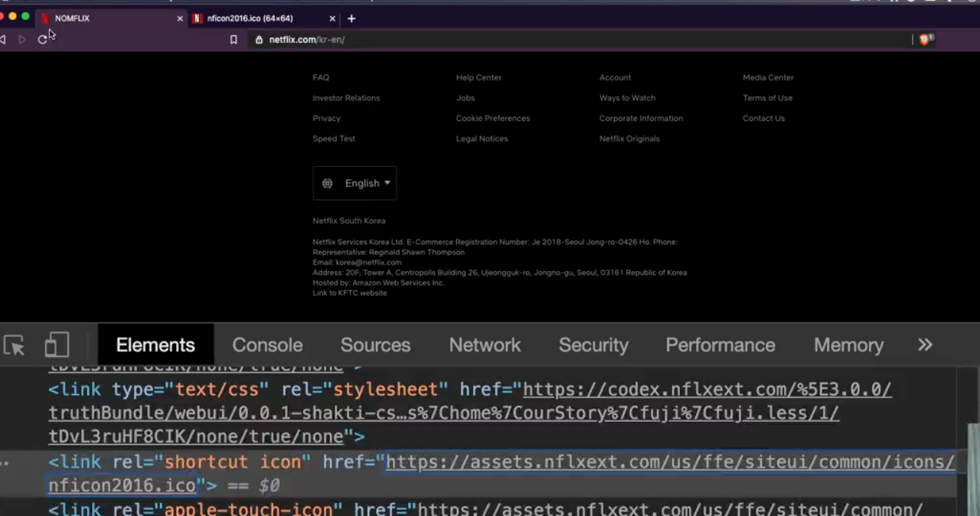Open Legal Notices link
The width and height of the screenshot is (980, 516).
tap(482, 139)
